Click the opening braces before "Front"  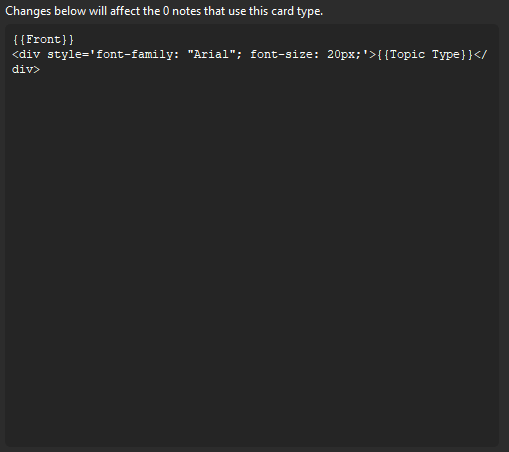tap(19, 40)
